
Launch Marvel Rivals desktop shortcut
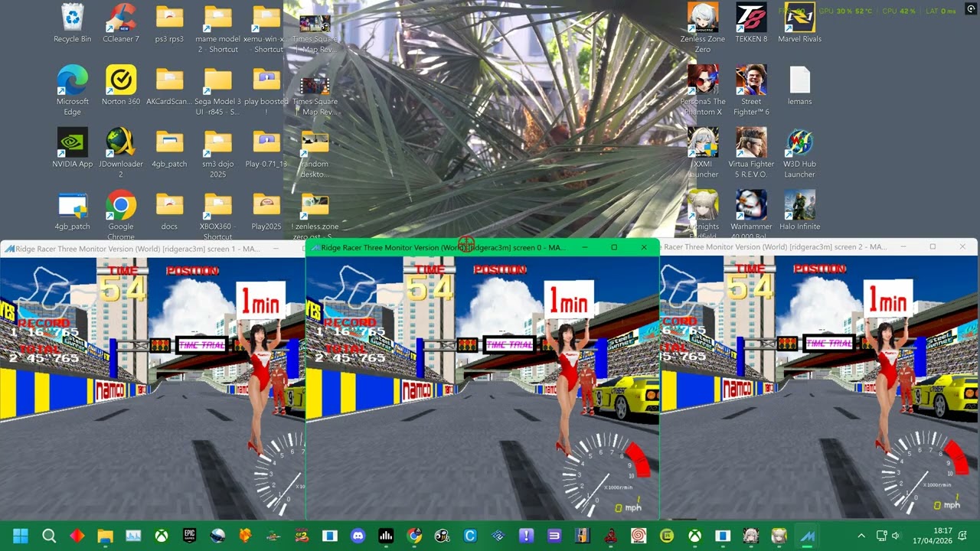pyautogui.click(x=799, y=23)
